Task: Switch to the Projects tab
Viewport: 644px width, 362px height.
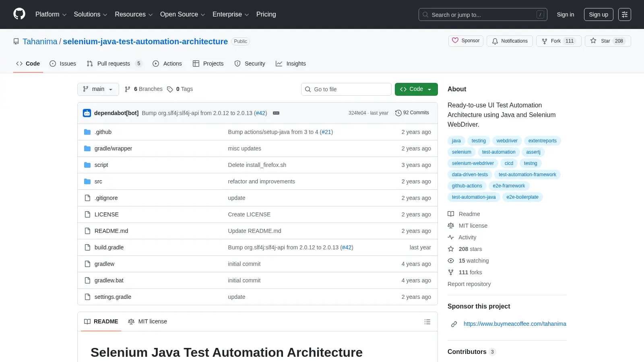Action: (208, 64)
